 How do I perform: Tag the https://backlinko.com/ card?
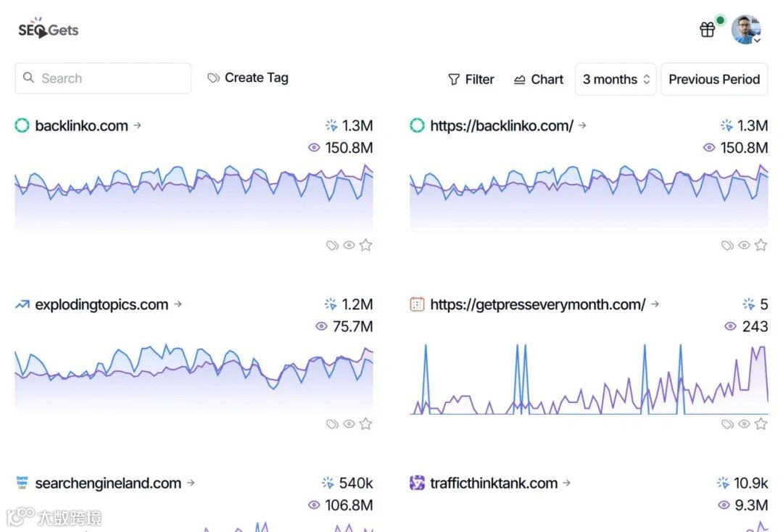[728, 245]
